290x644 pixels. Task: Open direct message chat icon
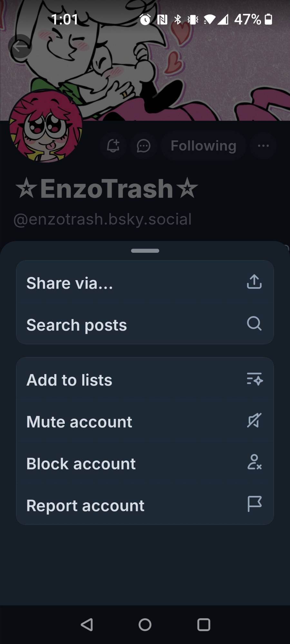pyautogui.click(x=143, y=146)
